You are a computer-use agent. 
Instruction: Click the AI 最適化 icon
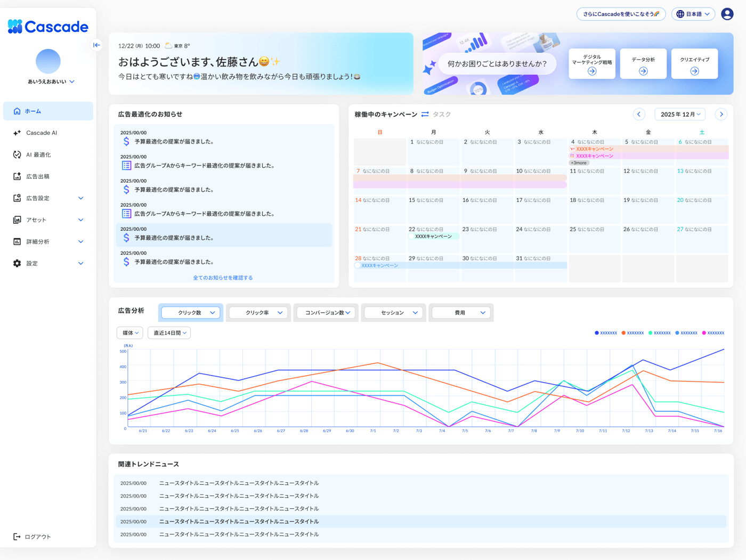pos(17,155)
